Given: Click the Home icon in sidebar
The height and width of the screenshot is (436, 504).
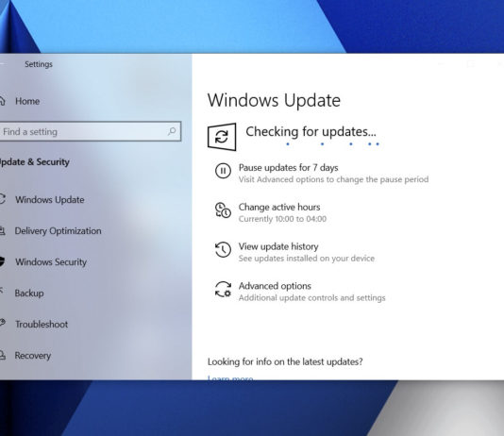Looking at the screenshot, I should click(x=2, y=101).
